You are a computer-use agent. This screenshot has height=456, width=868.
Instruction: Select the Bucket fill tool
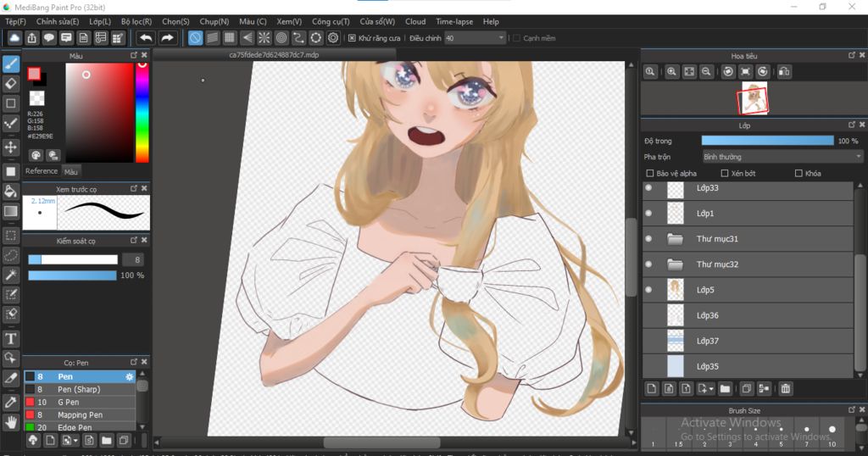[10, 192]
